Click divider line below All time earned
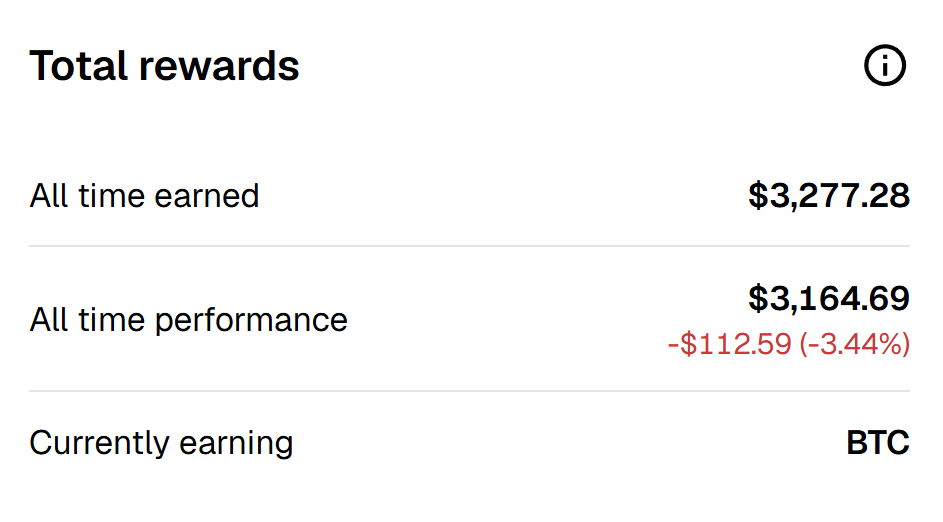 (469, 245)
